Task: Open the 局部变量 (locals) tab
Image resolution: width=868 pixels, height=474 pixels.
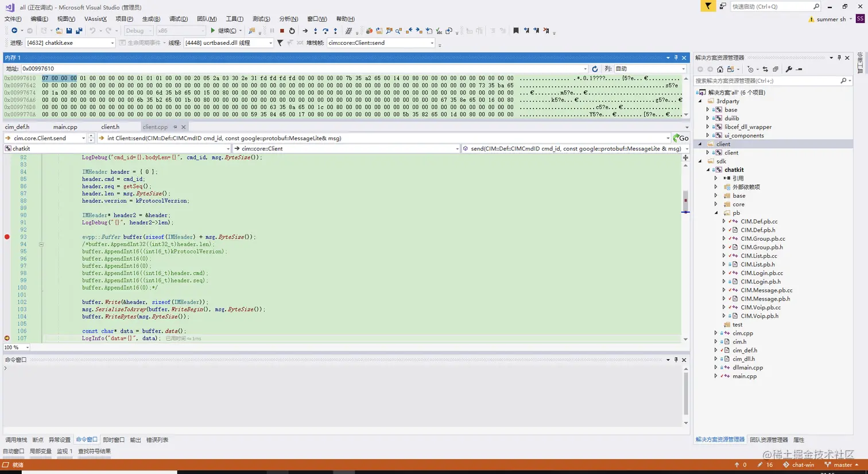Action: tap(40, 452)
